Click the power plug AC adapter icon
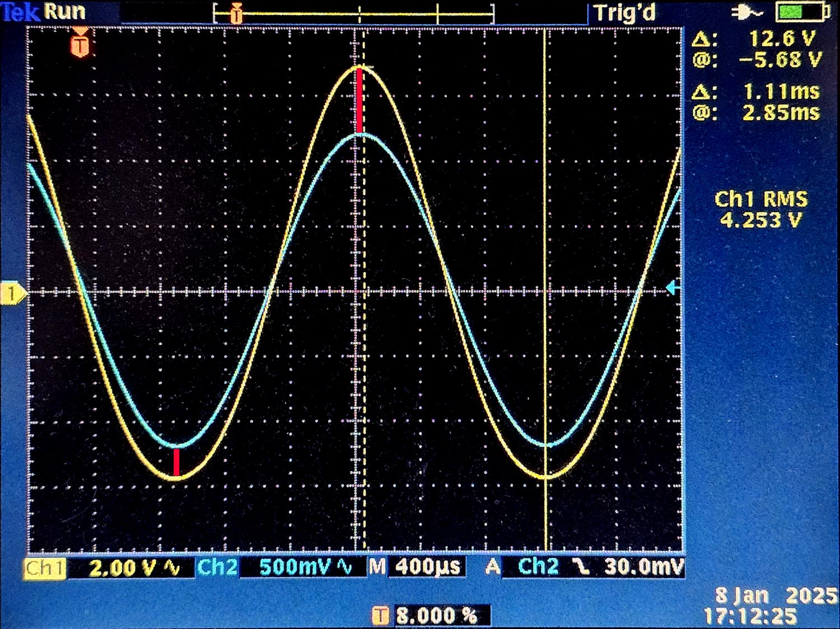Viewport: 840px width, 629px height. pyautogui.click(x=747, y=12)
